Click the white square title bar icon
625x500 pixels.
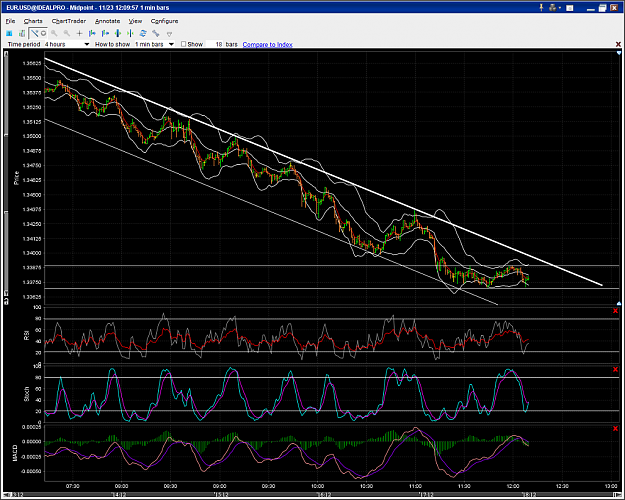(x=570, y=8)
